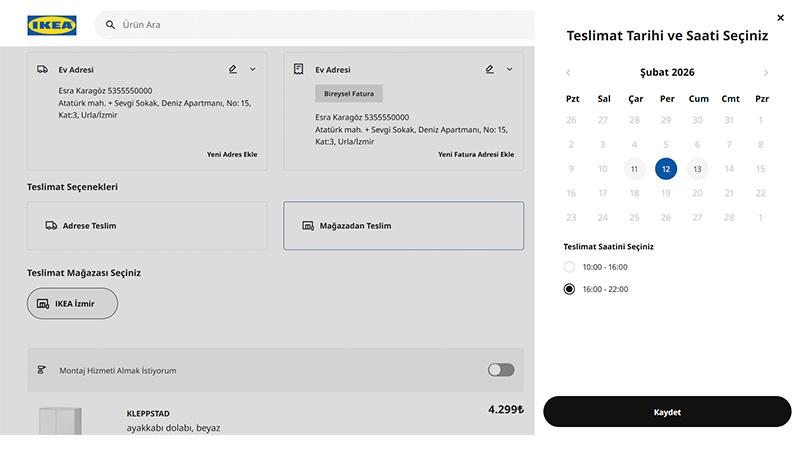This screenshot has height=462, width=800.
Task: Choose the Adrese Teslim delivery option
Action: tap(147, 226)
